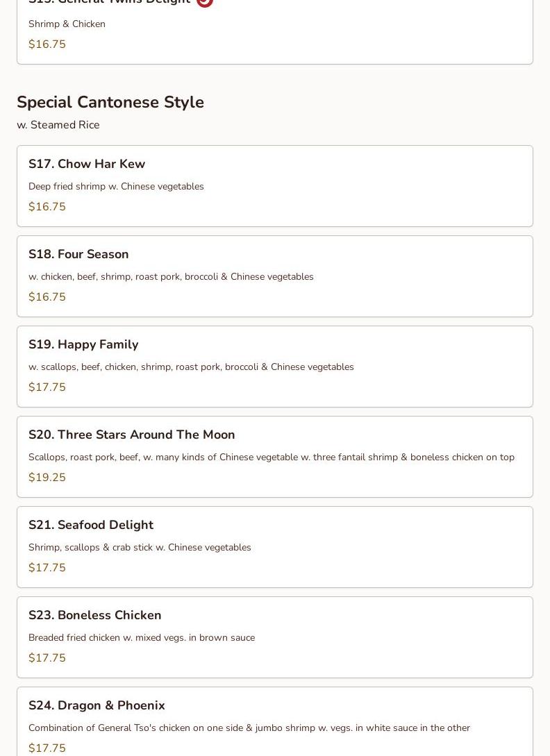Screen dimensions: 550x756
Task: Click the Special Cantonese Style heading
Action: point(110,102)
